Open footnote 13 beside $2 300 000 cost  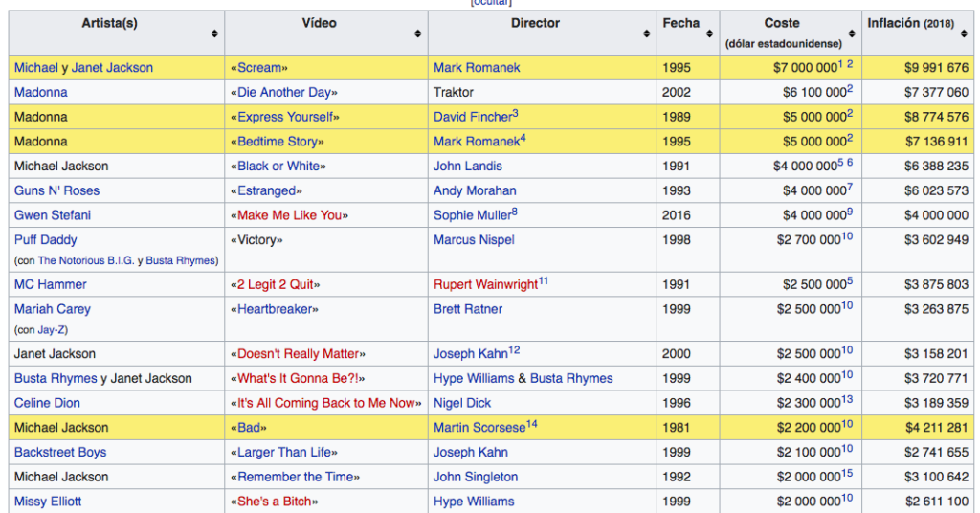click(847, 400)
